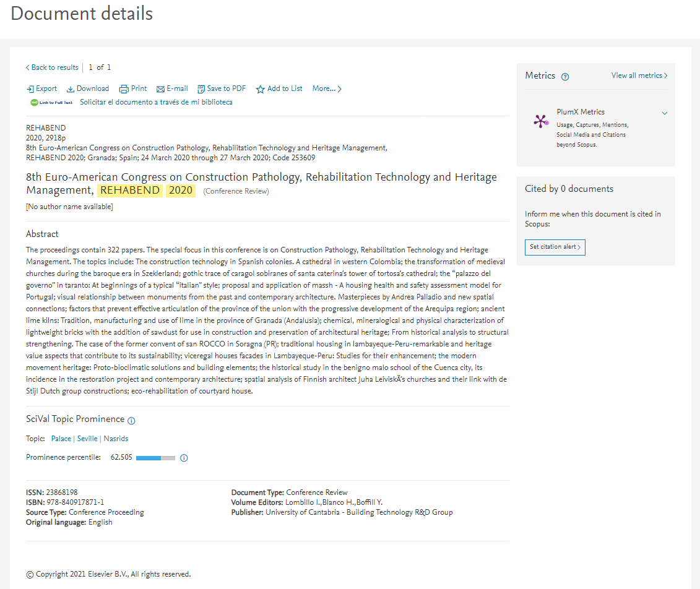Expand the PlumX Metrics chevron
Image resolution: width=700 pixels, height=589 pixels.
tap(665, 113)
